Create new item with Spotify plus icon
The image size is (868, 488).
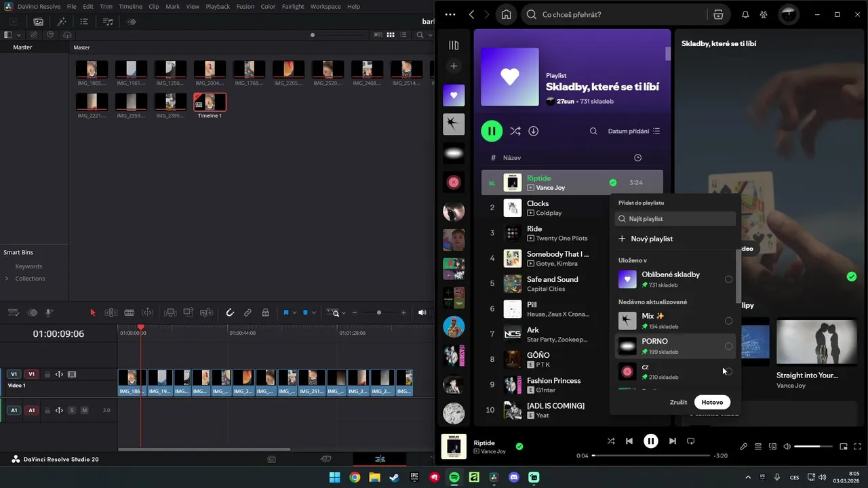pyautogui.click(x=454, y=66)
